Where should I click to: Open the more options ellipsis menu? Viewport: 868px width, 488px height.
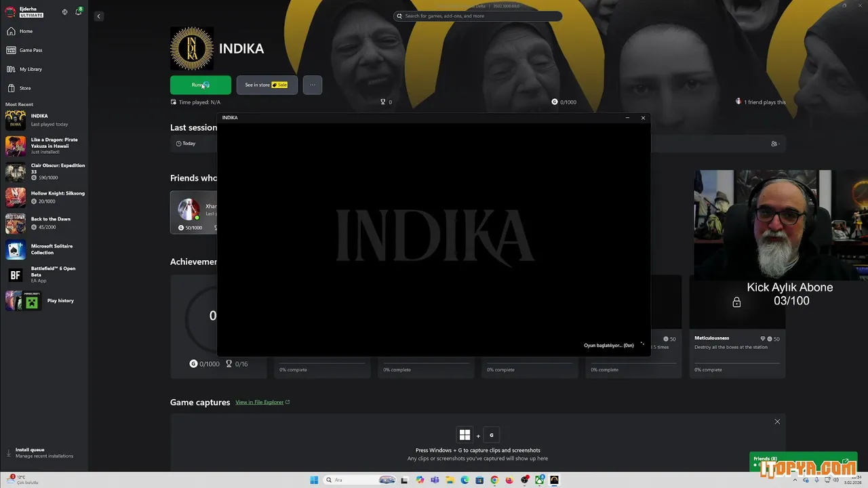coord(312,85)
